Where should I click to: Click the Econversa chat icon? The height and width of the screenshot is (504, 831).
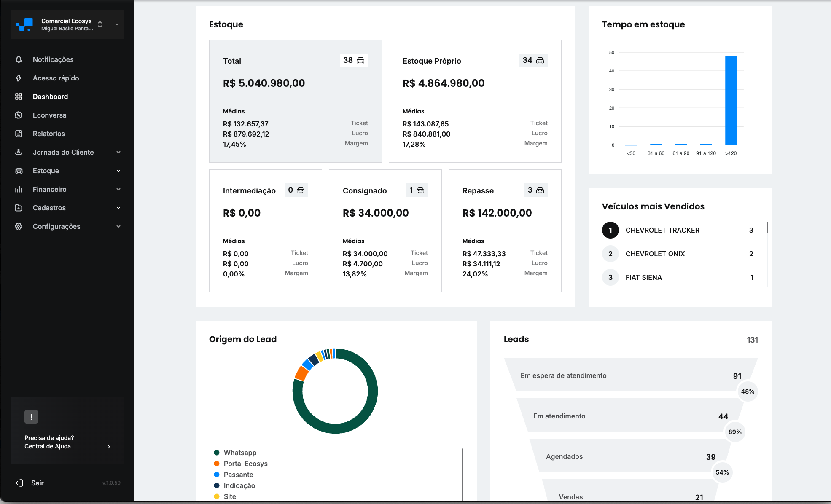19,115
